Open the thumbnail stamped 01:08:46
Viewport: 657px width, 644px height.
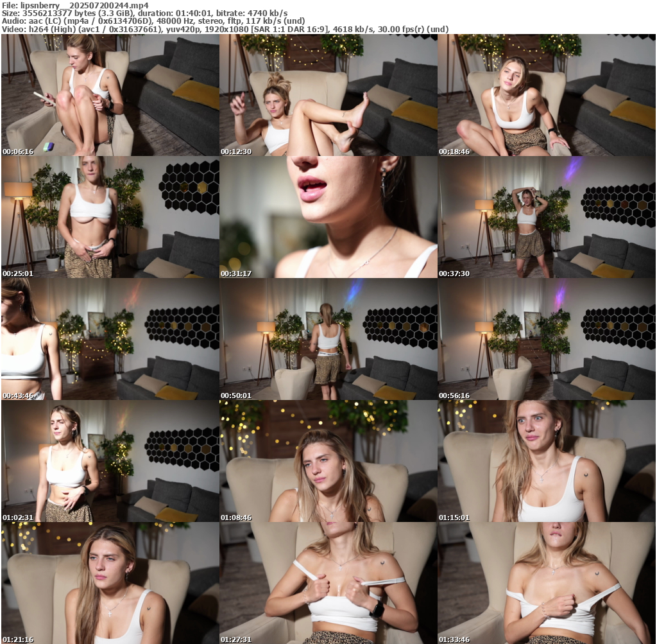(328, 461)
